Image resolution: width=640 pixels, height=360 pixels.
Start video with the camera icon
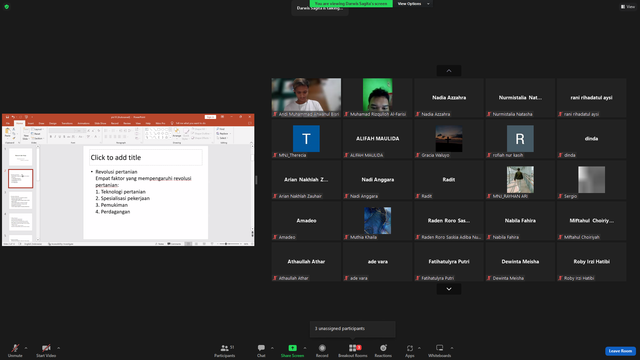(x=46, y=350)
